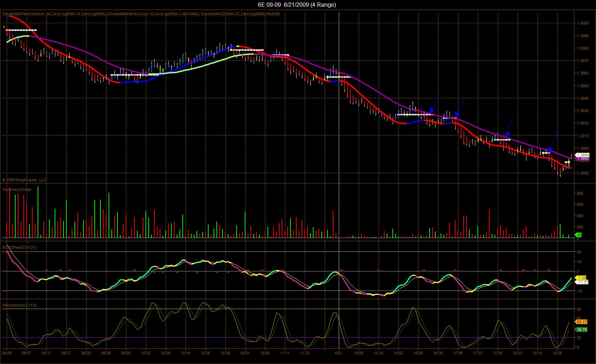Click the 09:12 time axis label
Screen dimensions: 596x364
46,353
